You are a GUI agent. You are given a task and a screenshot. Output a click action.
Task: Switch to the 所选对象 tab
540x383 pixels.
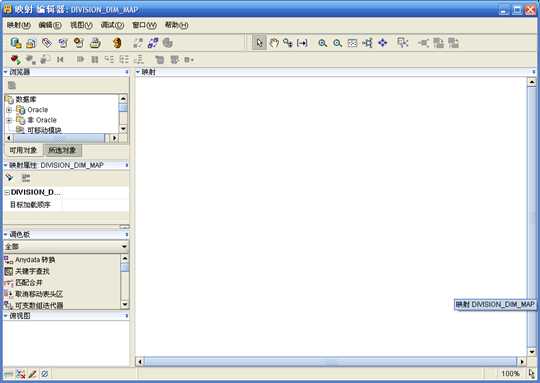click(62, 150)
